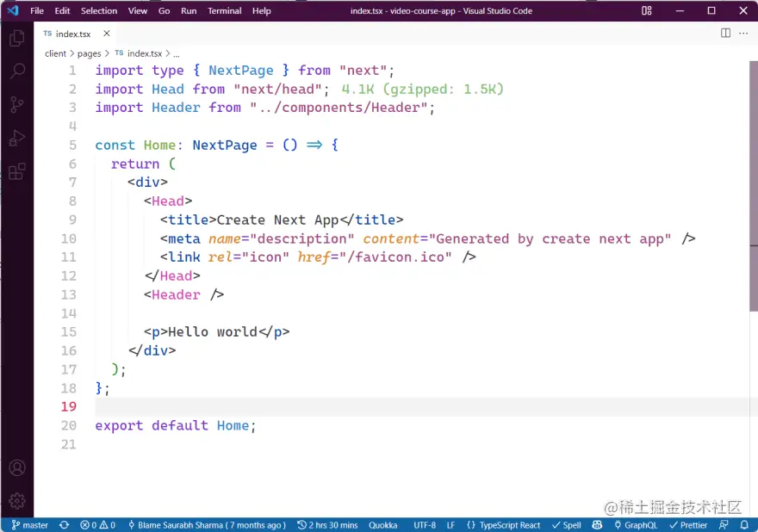Viewport: 758px width, 532px height.
Task: Click NextPage type on line 5
Action: pyautogui.click(x=225, y=145)
